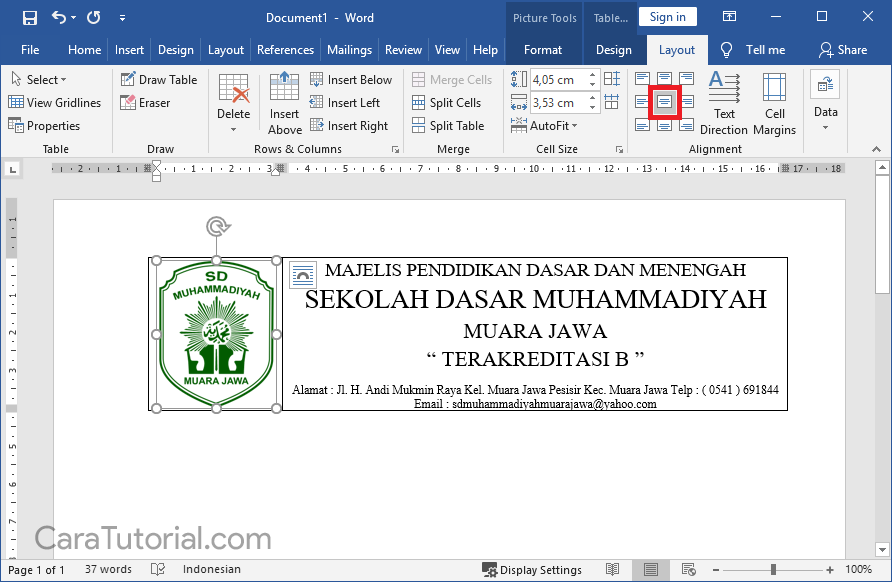Open Cell Margins settings
Image resolution: width=892 pixels, height=582 pixels.
774,104
